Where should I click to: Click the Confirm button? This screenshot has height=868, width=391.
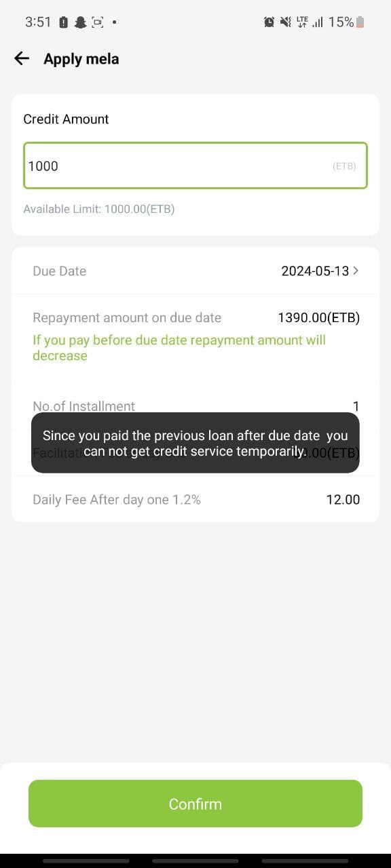click(x=195, y=804)
